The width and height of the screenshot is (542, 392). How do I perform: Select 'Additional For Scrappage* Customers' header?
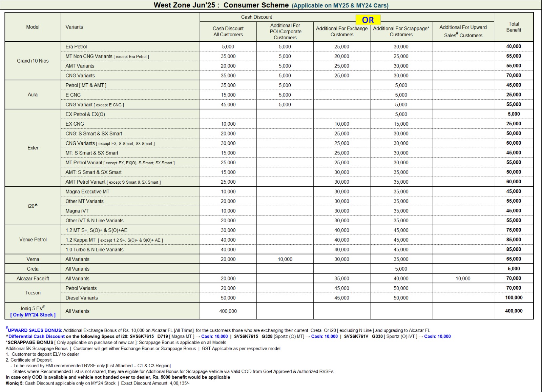tap(401, 32)
